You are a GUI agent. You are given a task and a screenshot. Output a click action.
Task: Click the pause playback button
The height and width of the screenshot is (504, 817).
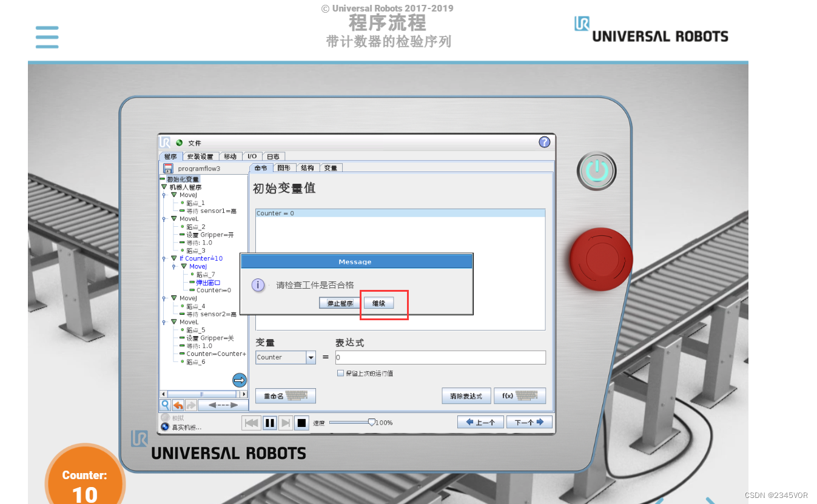point(270,423)
